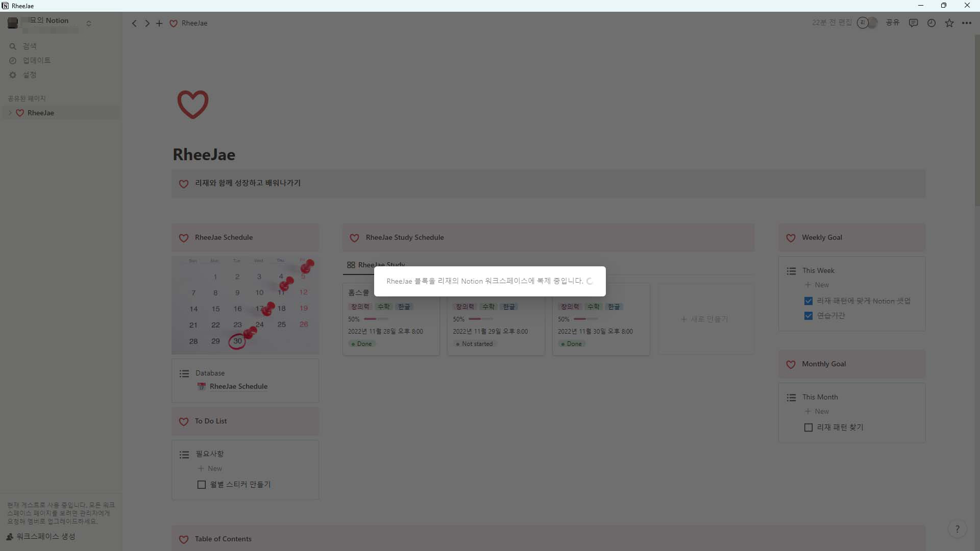Uncheck the 연습기간 weekly goal checkbox
Screen dimensions: 980x551
[808, 316]
